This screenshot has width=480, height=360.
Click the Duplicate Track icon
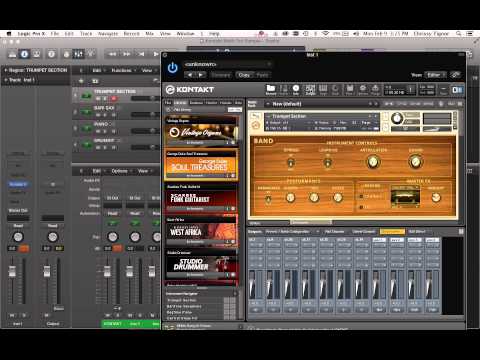point(95,81)
